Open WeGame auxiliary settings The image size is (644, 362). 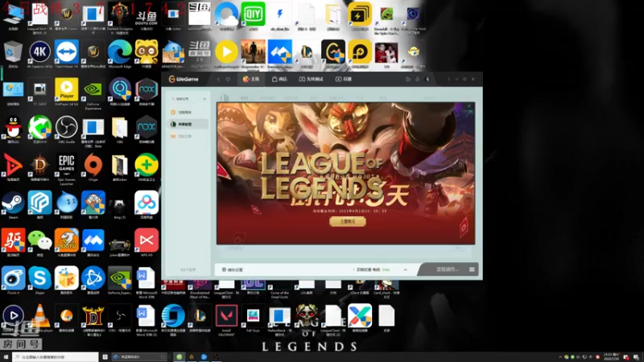[233, 269]
